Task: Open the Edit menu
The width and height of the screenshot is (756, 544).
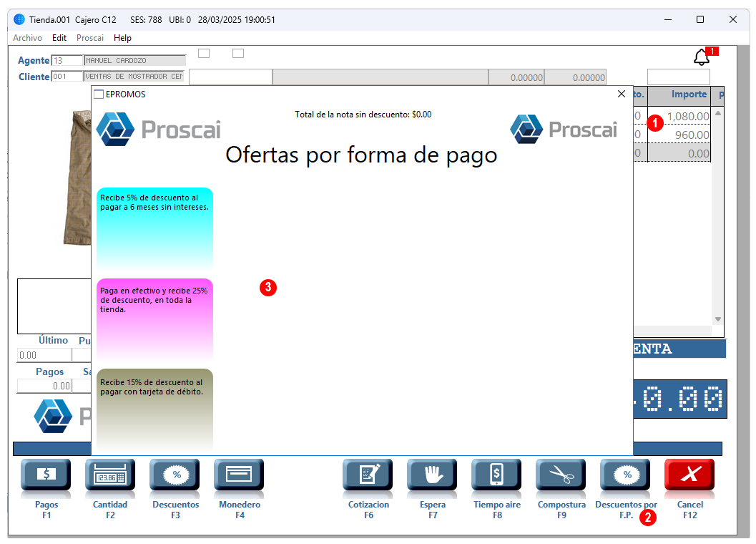Action: [59, 38]
